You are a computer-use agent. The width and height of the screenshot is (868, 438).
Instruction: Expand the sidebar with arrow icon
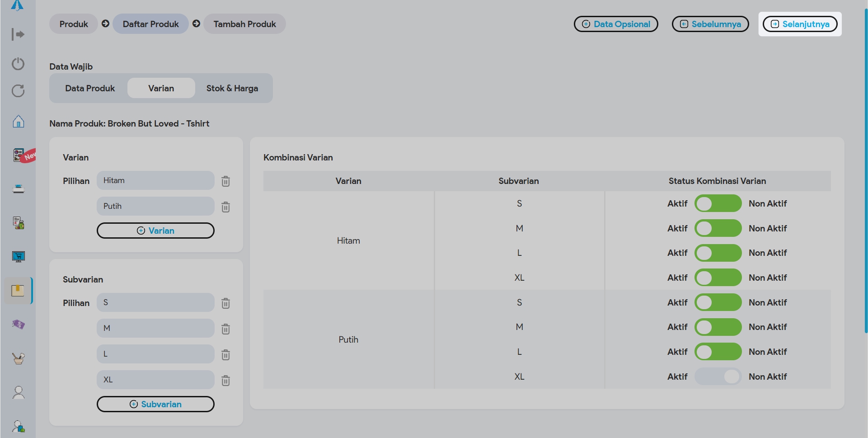[x=18, y=34]
